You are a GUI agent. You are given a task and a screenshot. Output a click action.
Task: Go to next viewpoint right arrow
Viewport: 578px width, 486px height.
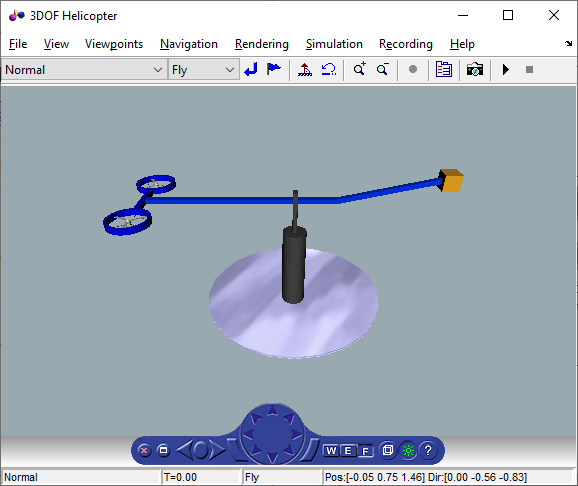pyautogui.click(x=217, y=450)
